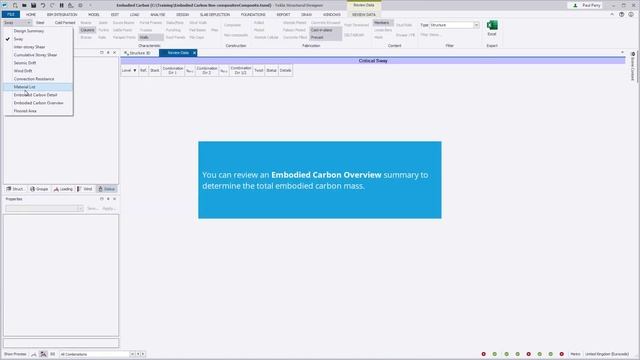Open the Sway review type dropdown

coord(17,22)
